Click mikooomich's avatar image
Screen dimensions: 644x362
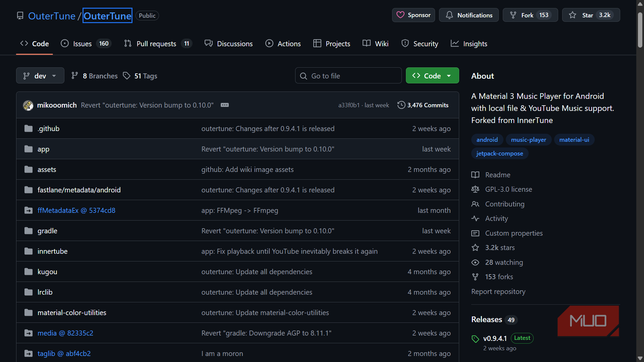(28, 105)
